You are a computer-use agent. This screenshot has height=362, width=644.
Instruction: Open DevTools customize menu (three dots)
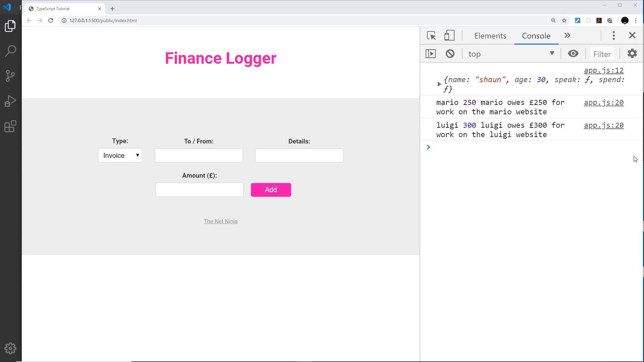(614, 36)
